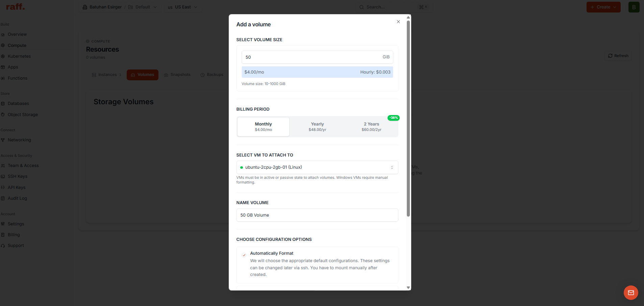Select the Yearly billing period
The height and width of the screenshot is (306, 644).
point(317,127)
